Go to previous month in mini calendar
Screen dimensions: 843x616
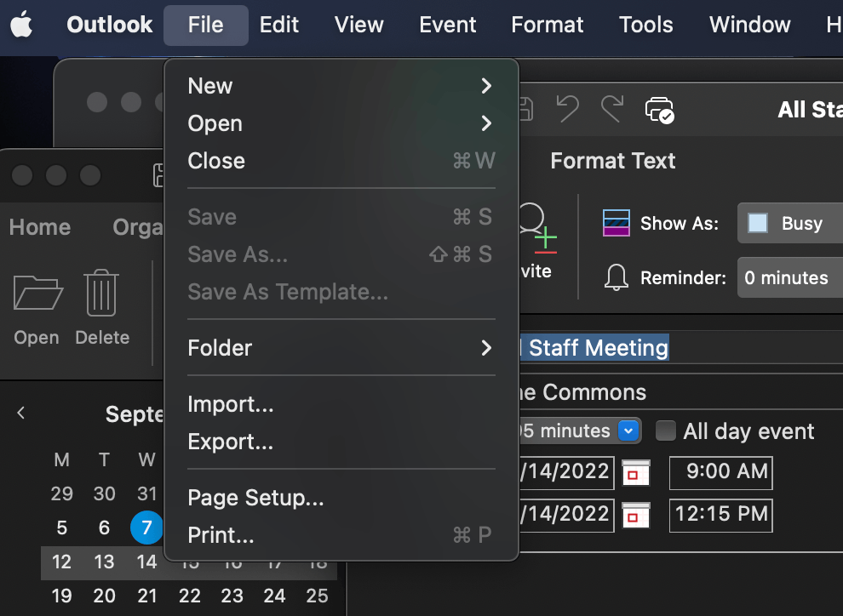click(21, 414)
